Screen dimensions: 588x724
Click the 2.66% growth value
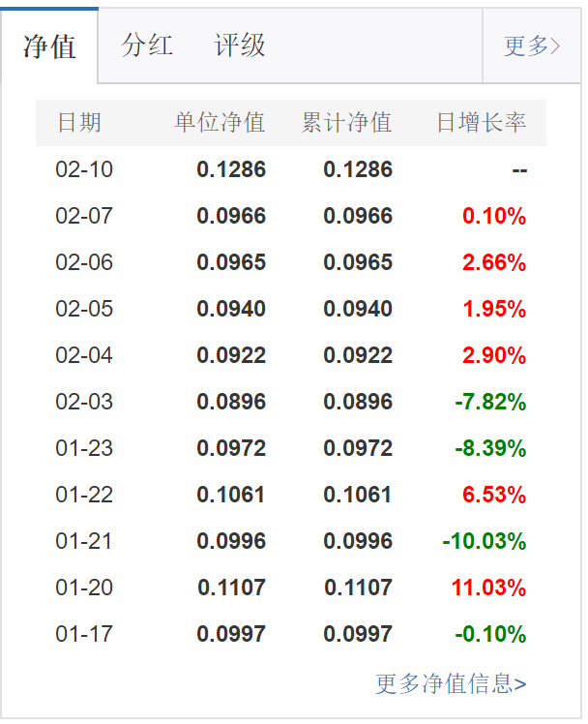(x=493, y=262)
